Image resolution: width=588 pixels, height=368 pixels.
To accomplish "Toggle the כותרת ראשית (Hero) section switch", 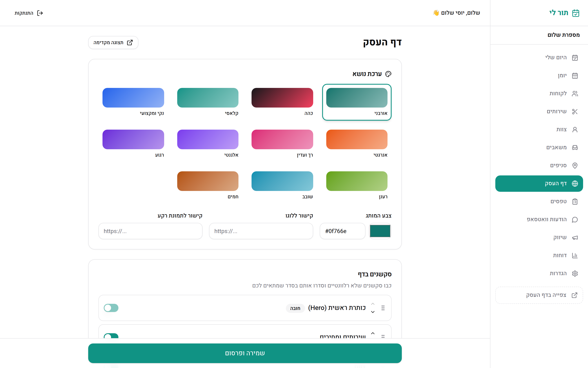I will pos(111,308).
